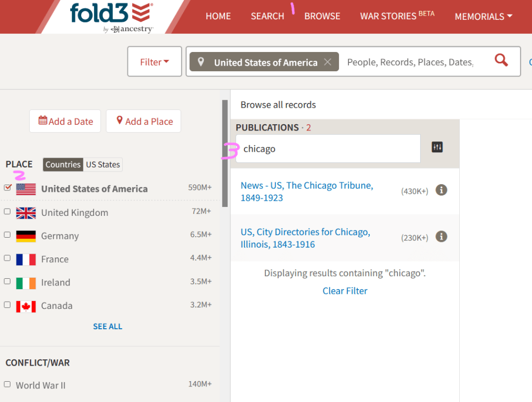Click the left panel vertical scrollbar
This screenshot has height=402, width=532.
(x=225, y=153)
